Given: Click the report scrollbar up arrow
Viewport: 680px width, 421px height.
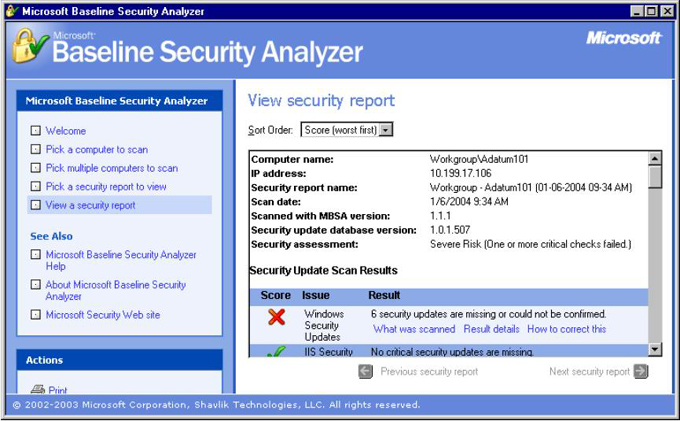Looking at the screenshot, I should pos(654,158).
